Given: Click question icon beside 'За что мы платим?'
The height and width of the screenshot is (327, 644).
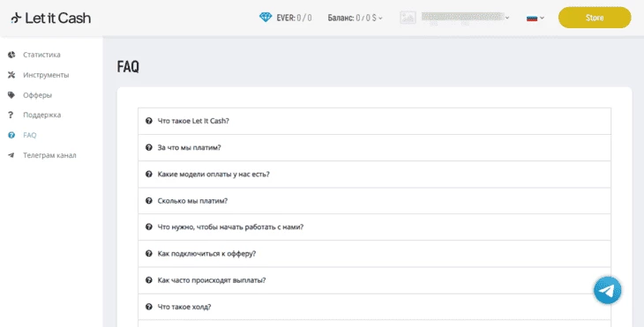Looking at the screenshot, I should [x=149, y=147].
